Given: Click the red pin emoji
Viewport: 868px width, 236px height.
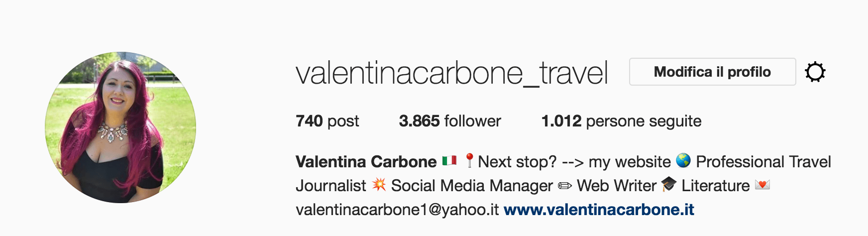Looking at the screenshot, I should [469, 160].
